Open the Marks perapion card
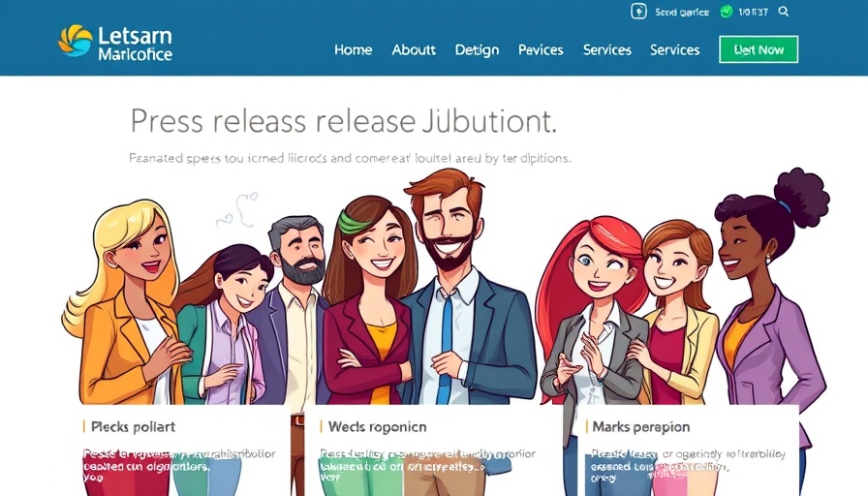Viewport: 868px width, 496px height. click(x=687, y=450)
